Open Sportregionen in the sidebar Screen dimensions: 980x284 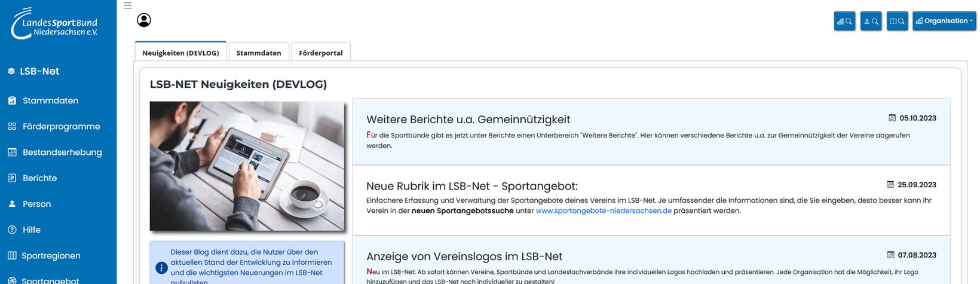(44, 255)
